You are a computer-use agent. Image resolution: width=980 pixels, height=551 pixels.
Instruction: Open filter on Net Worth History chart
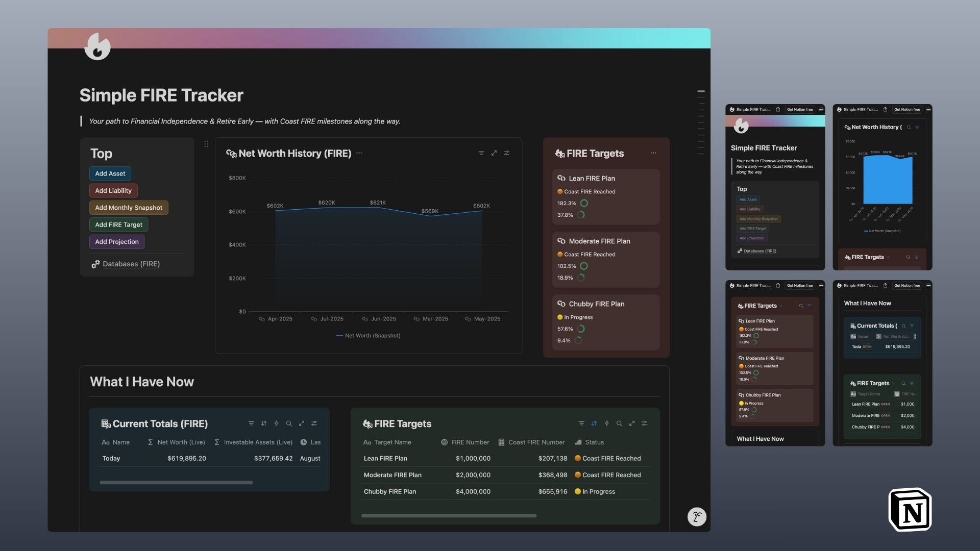pyautogui.click(x=481, y=153)
